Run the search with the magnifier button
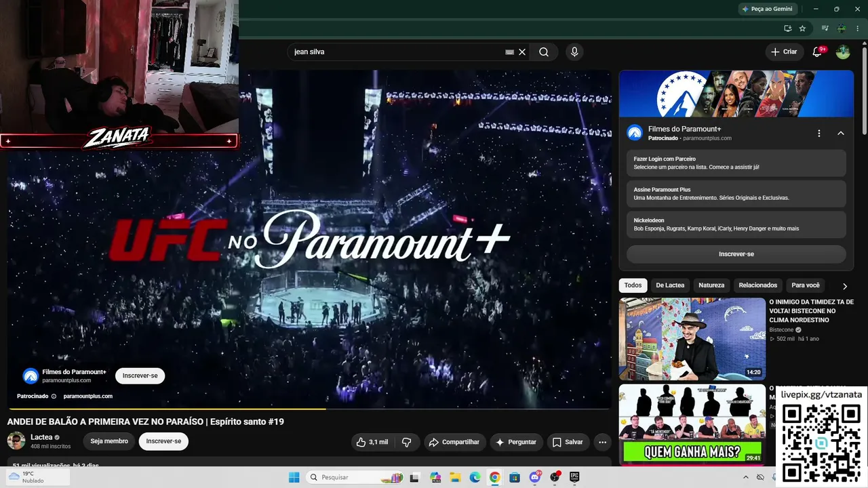This screenshot has height=488, width=868. pyautogui.click(x=544, y=52)
